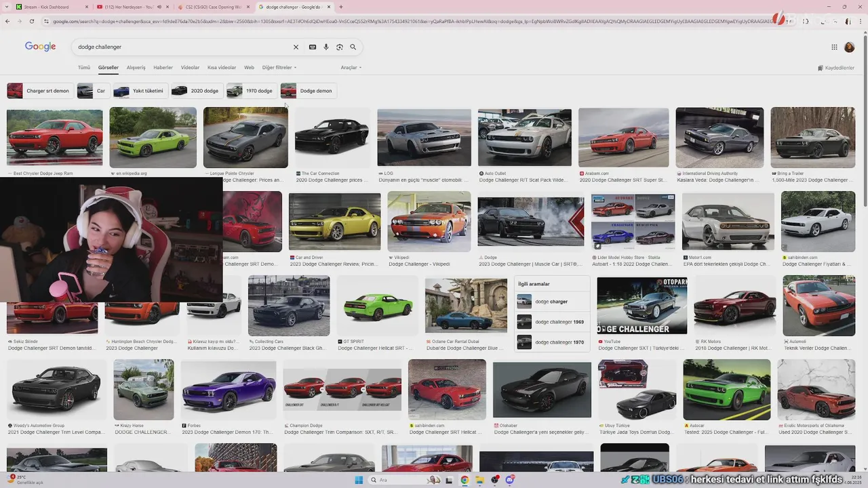868x488 pixels.
Task: Open the on-screen keyboard input tool
Action: [312, 47]
